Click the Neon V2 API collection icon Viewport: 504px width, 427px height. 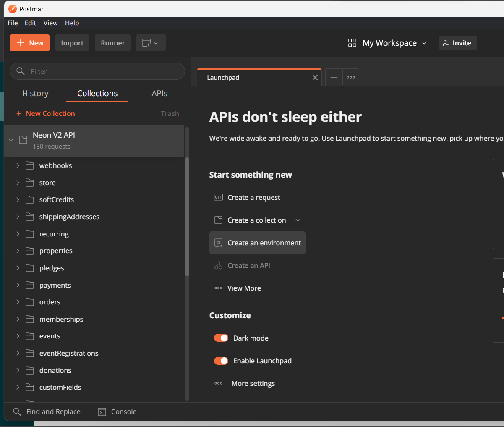24,140
